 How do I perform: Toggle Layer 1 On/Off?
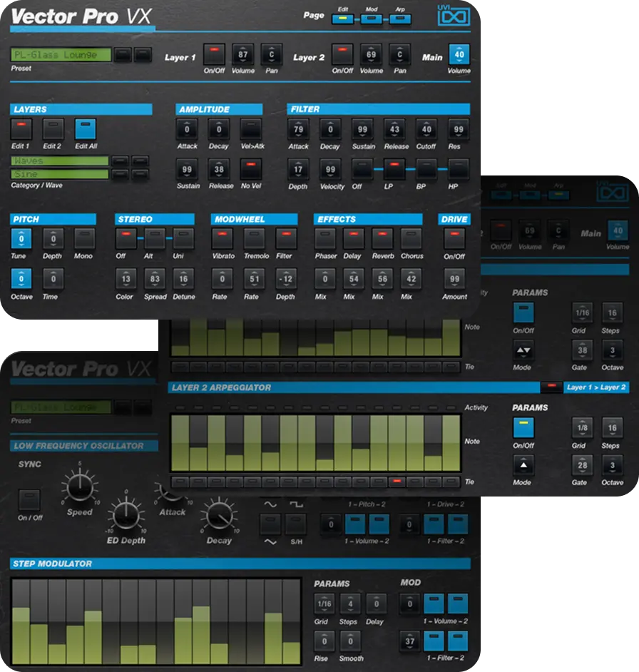click(x=214, y=54)
